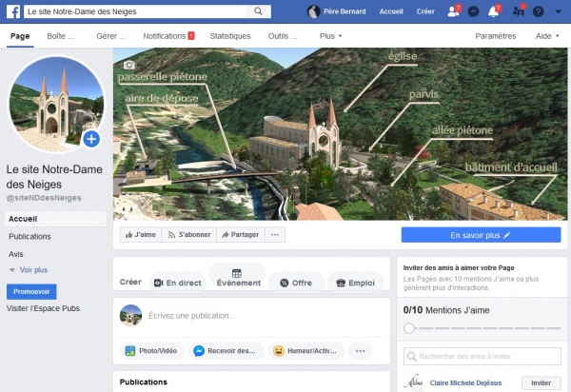Click the top search input field
Viewport: 571px width, 392px height.
click(135, 11)
